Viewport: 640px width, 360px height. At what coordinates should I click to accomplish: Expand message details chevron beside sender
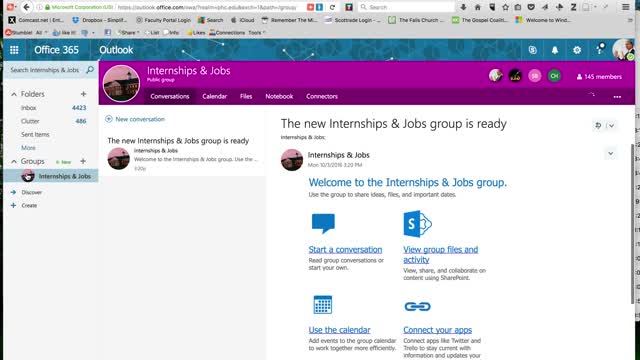(611, 153)
